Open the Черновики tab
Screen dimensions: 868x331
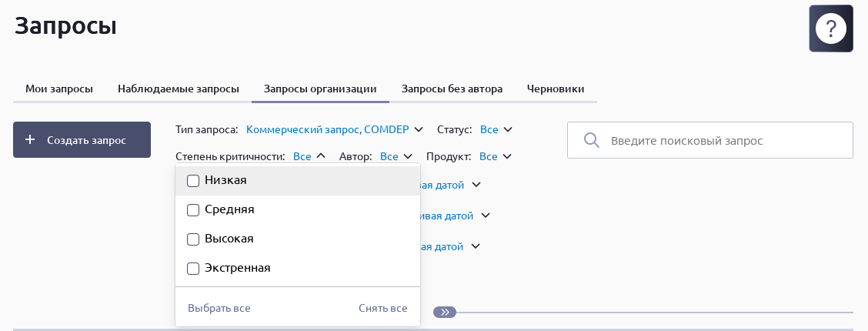[x=556, y=89]
